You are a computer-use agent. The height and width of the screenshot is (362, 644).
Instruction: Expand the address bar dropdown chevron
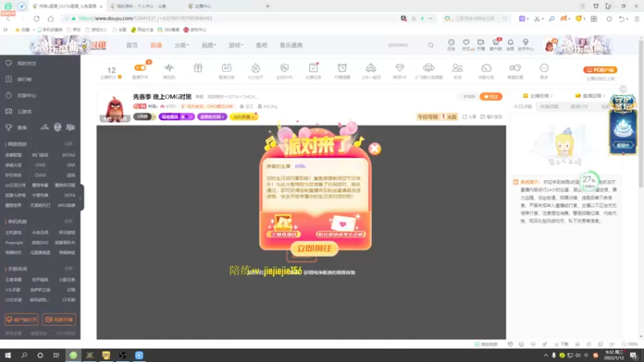click(x=430, y=19)
